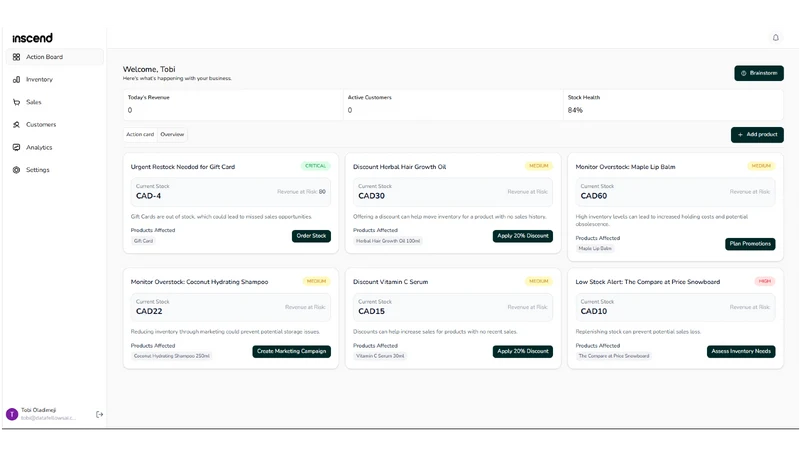This screenshot has height=450, width=800.
Task: Click the Add product button
Action: tap(757, 135)
